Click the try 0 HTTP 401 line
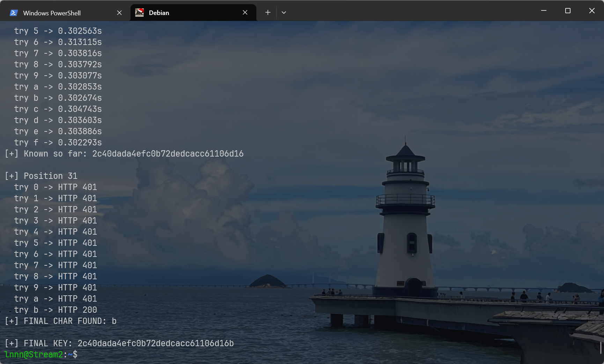This screenshot has width=604, height=364. (56, 187)
